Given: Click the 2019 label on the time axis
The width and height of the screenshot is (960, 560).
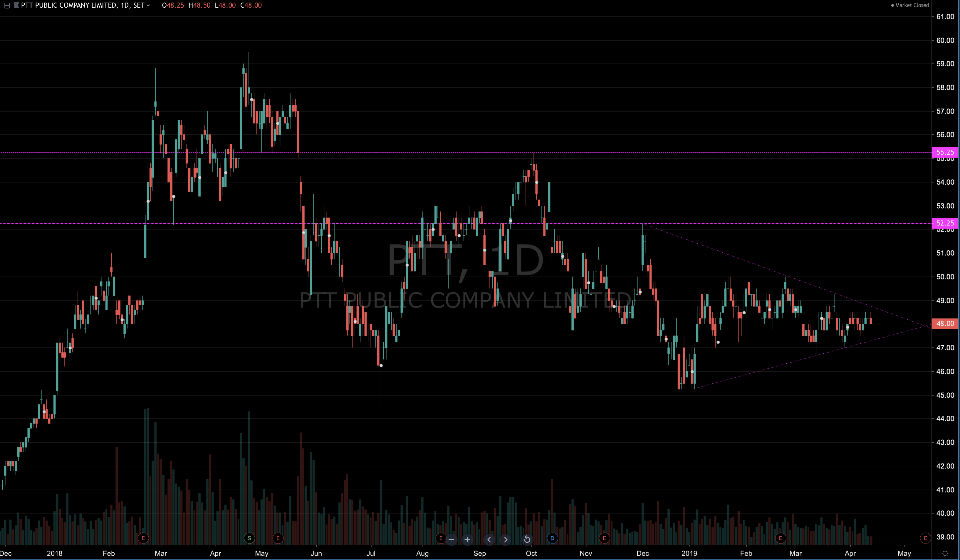Looking at the screenshot, I should tap(689, 553).
